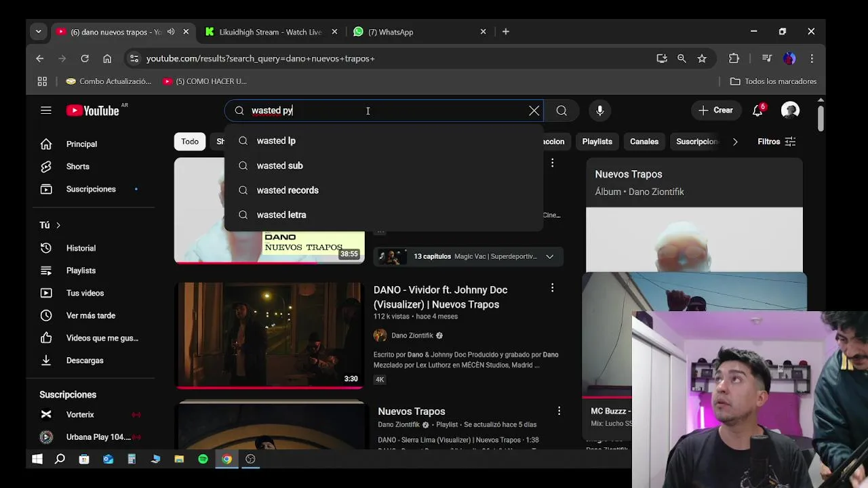
Task: Select the Canales filter chip
Action: pyautogui.click(x=644, y=142)
